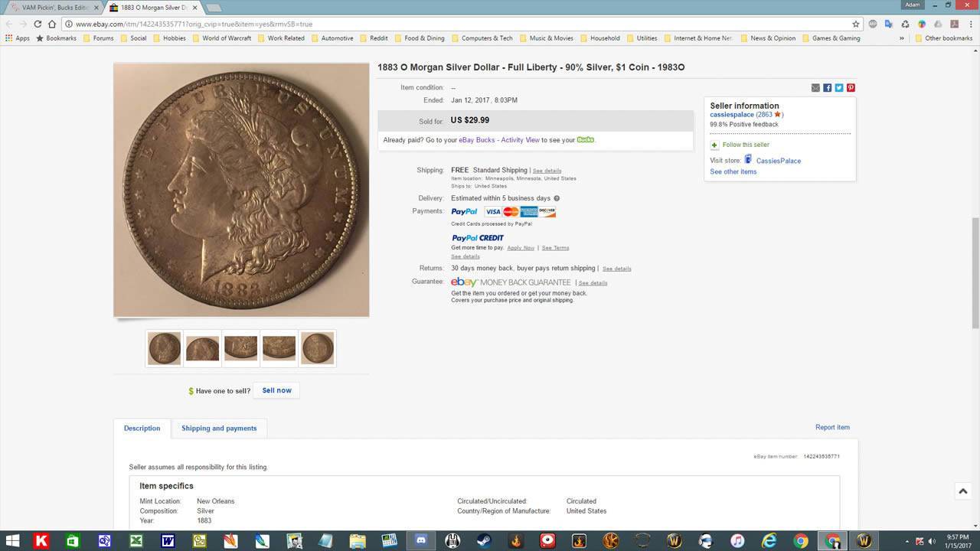Click the main Morgan dollar coin image
Viewport: 980px width, 551px height.
click(241, 190)
